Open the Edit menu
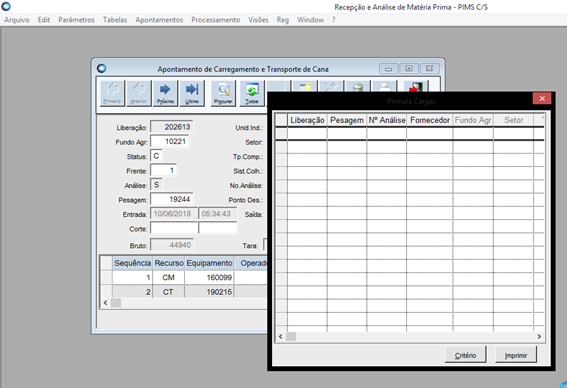 coord(44,20)
